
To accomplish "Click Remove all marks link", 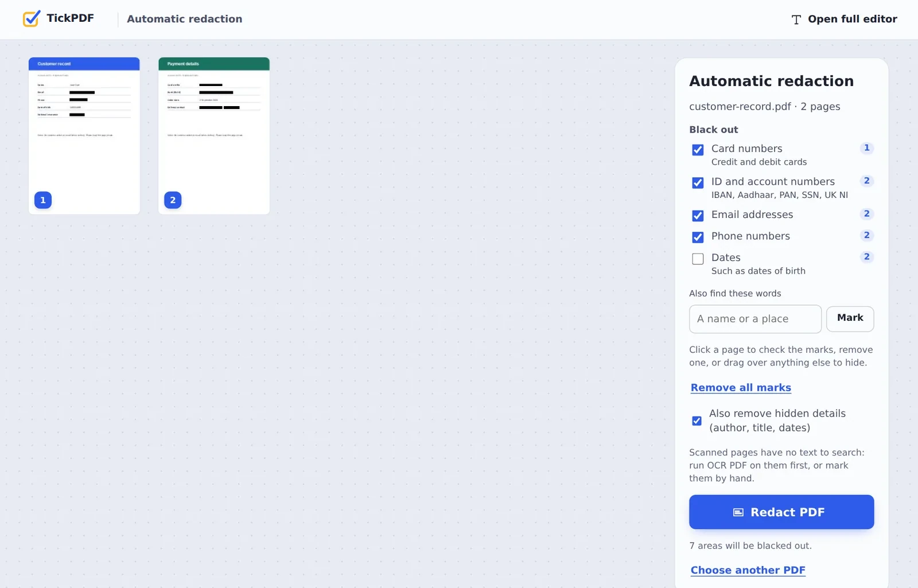I will coord(741,388).
